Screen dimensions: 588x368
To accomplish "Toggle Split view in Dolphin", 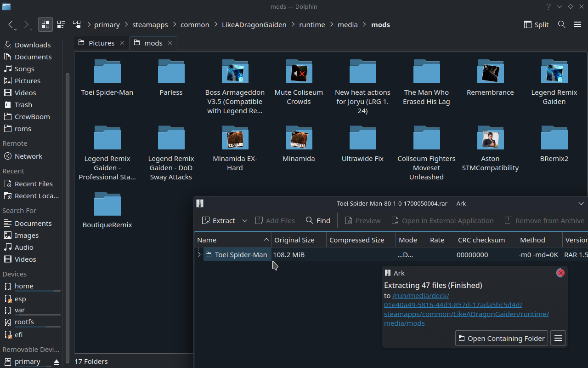I will (536, 25).
